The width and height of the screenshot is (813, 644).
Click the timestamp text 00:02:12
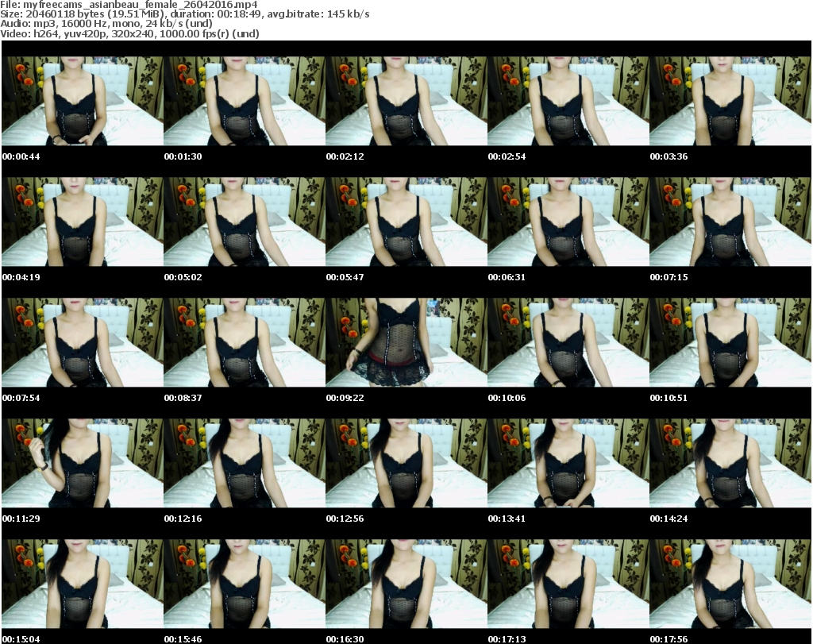[x=345, y=156]
